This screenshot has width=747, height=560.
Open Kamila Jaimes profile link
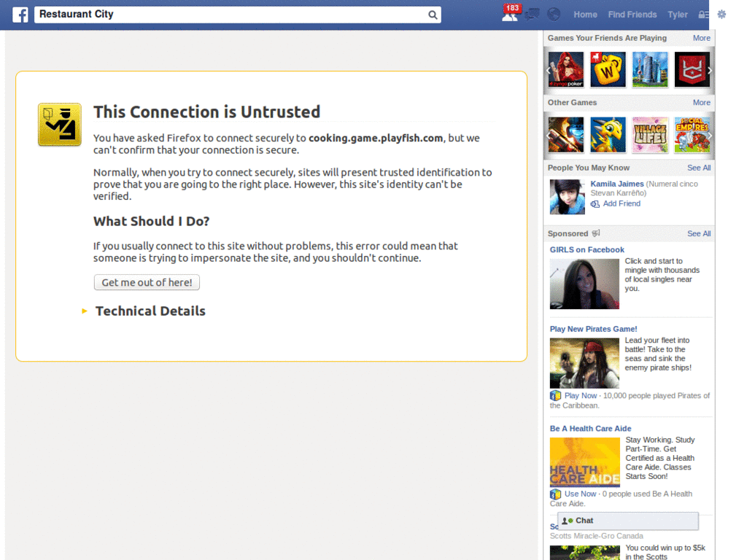click(x=617, y=184)
